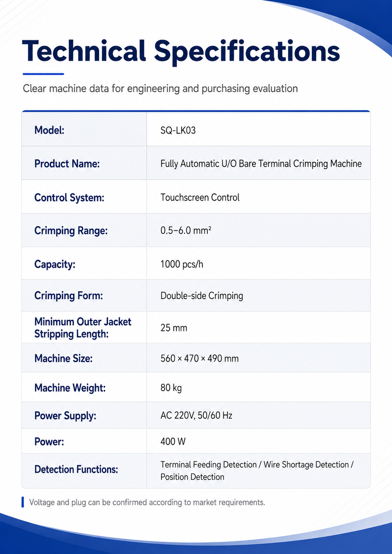Viewport: 392px width, 554px height.
Task: Select the Product Name label
Action: pyautogui.click(x=67, y=163)
